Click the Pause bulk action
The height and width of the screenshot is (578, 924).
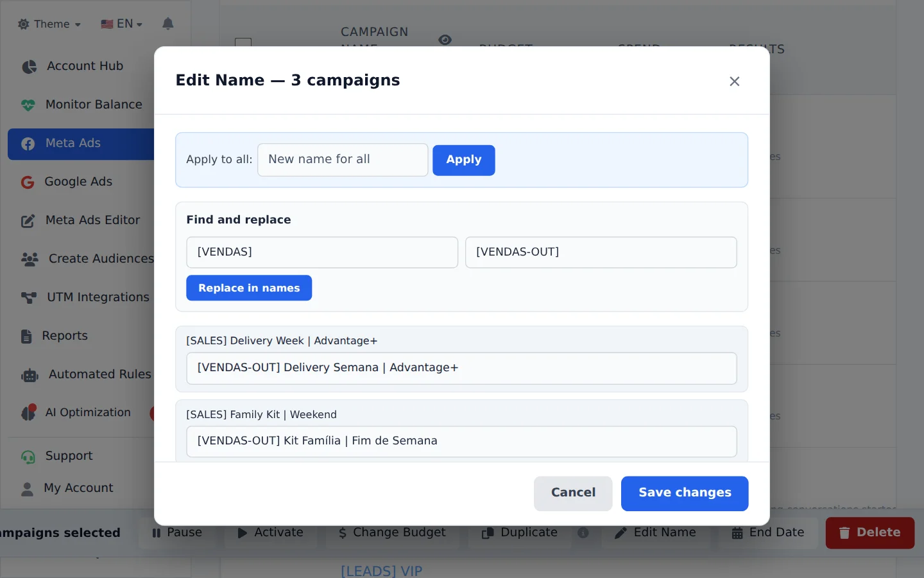[177, 533]
